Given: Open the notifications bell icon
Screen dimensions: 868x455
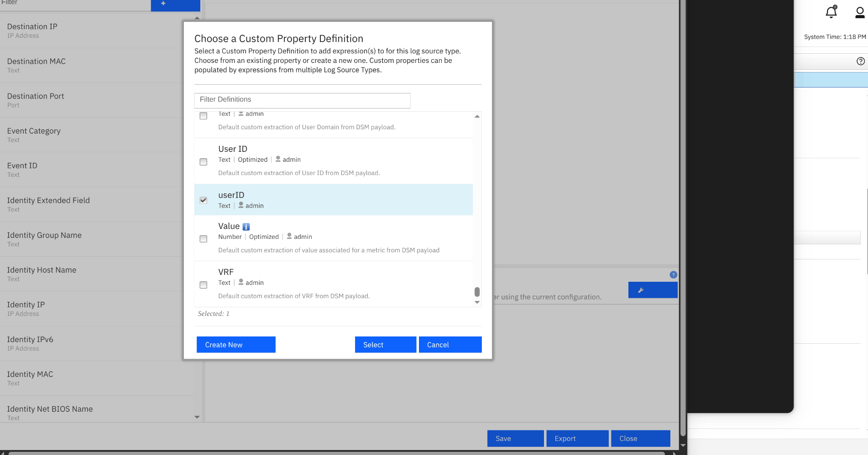Looking at the screenshot, I should pyautogui.click(x=831, y=12).
